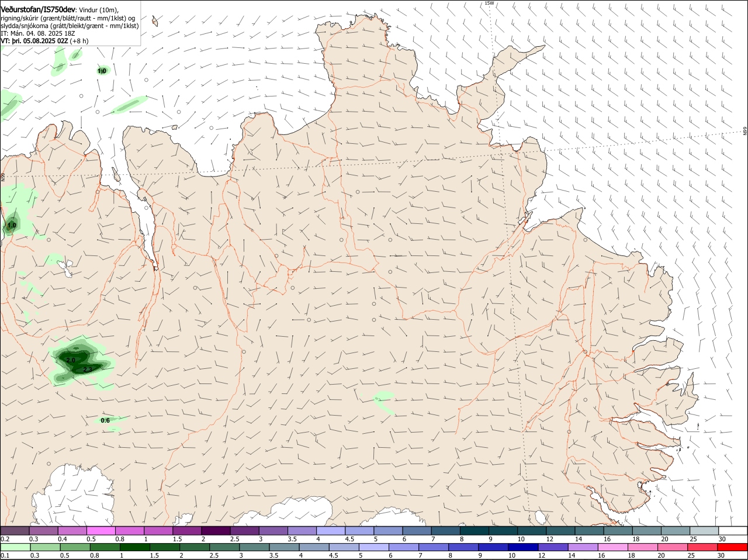The width and height of the screenshot is (748, 560).
Task: Pick the light pink swatch at 16 in lower legend
Action: [x=612, y=547]
